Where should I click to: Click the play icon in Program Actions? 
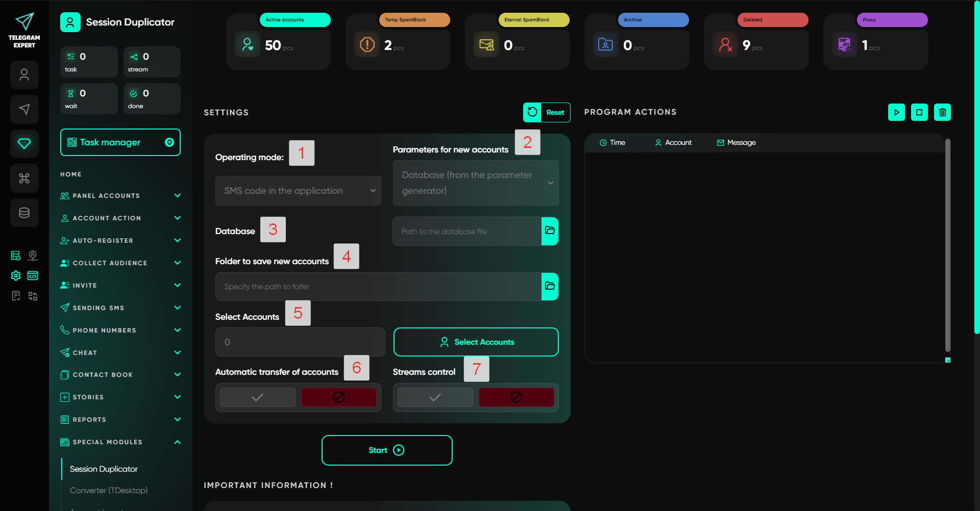tap(896, 112)
